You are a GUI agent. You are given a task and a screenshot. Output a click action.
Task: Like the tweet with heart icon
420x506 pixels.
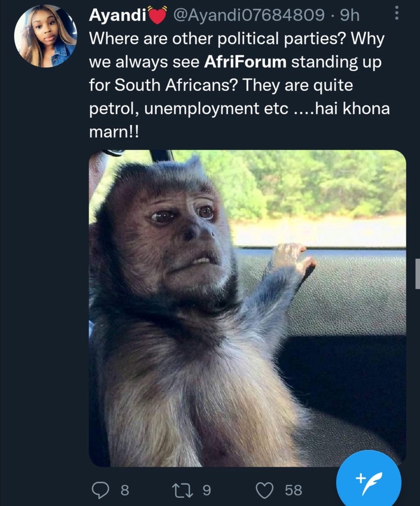click(265, 490)
